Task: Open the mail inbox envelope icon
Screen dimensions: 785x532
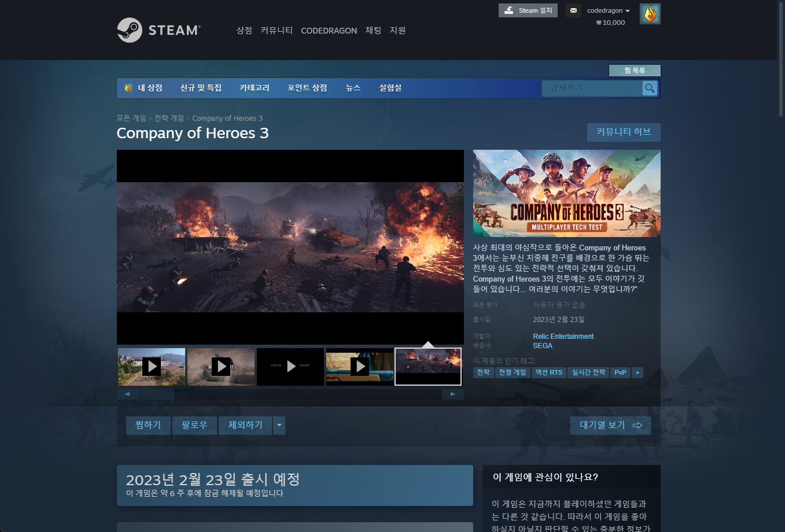Action: pyautogui.click(x=573, y=10)
